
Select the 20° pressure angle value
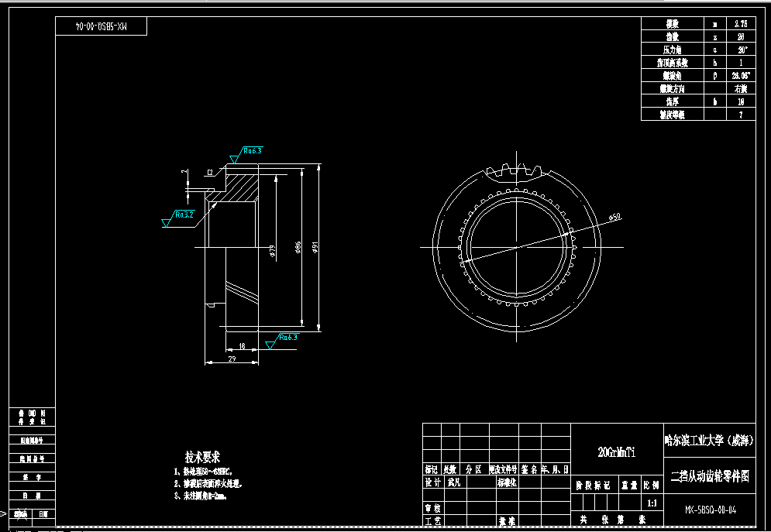tap(741, 50)
